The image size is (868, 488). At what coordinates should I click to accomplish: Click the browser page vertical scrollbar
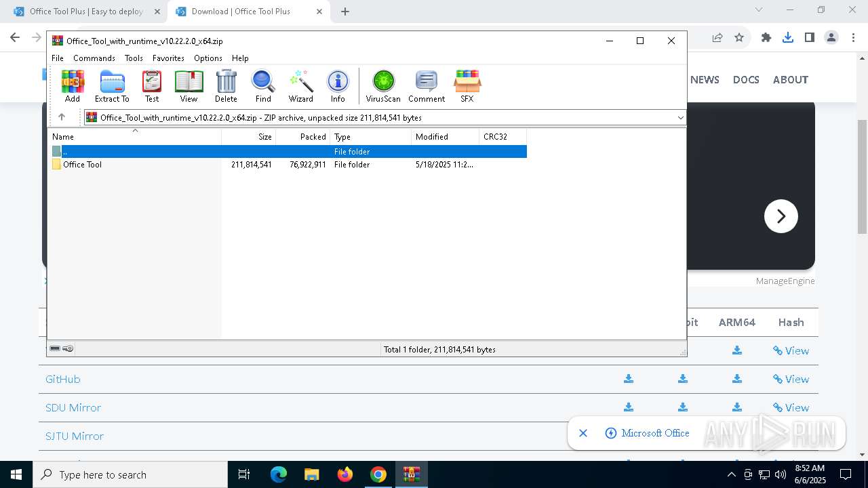point(862,176)
